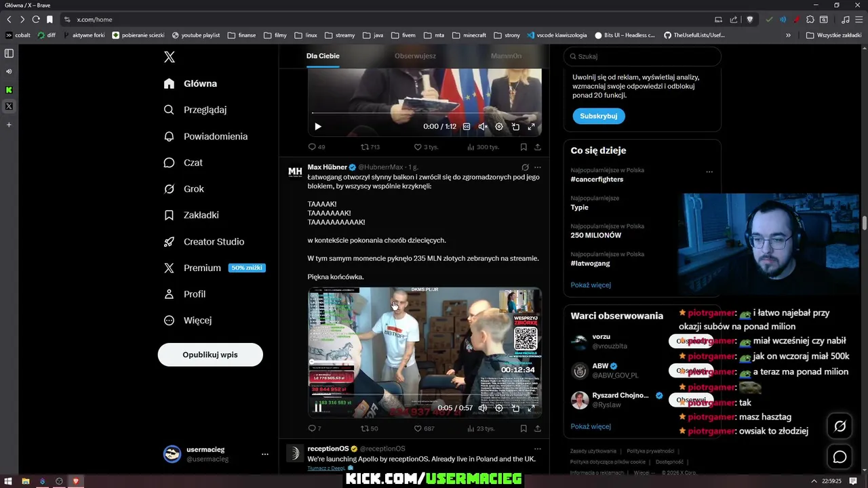Mute the 0:57 video
The height and width of the screenshot is (488, 868).
click(483, 408)
